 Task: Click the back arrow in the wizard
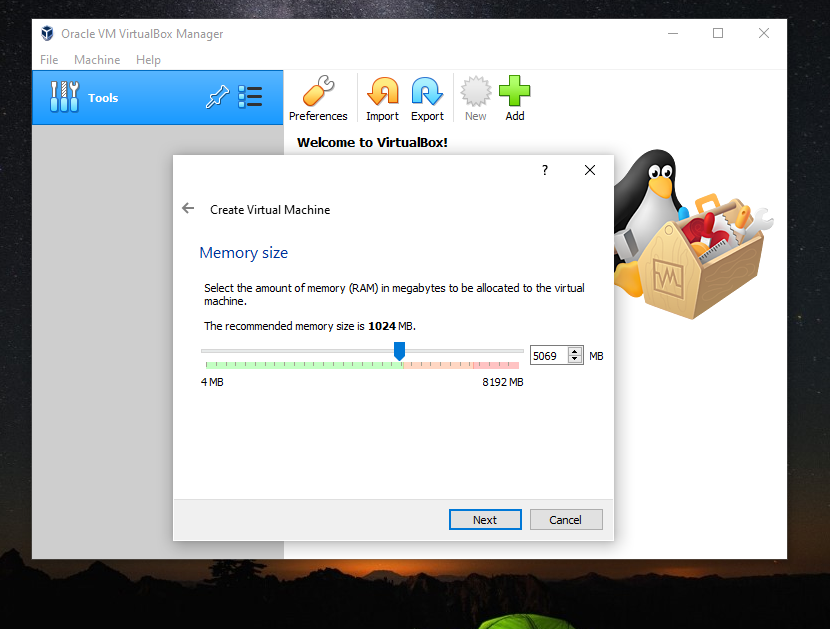click(188, 208)
